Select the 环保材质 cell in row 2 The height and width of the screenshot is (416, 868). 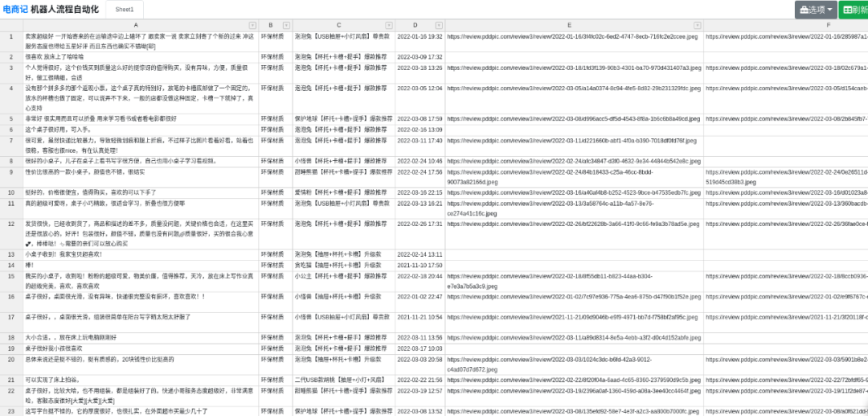[276, 56]
